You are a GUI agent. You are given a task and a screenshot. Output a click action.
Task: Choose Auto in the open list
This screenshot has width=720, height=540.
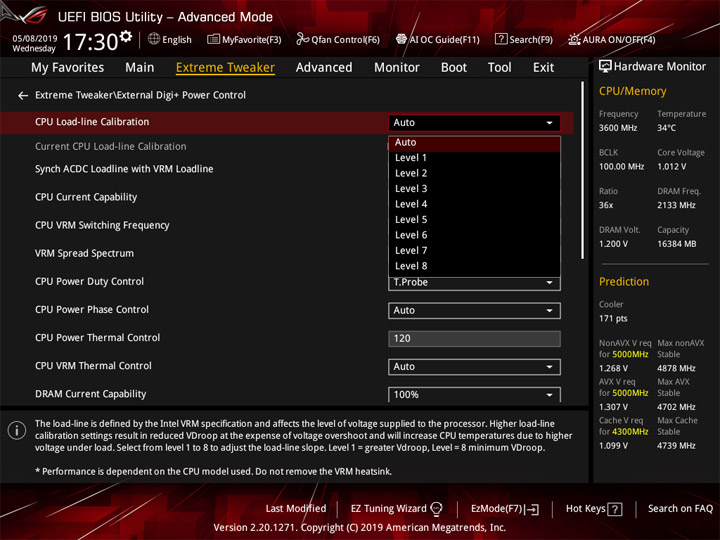click(474, 143)
